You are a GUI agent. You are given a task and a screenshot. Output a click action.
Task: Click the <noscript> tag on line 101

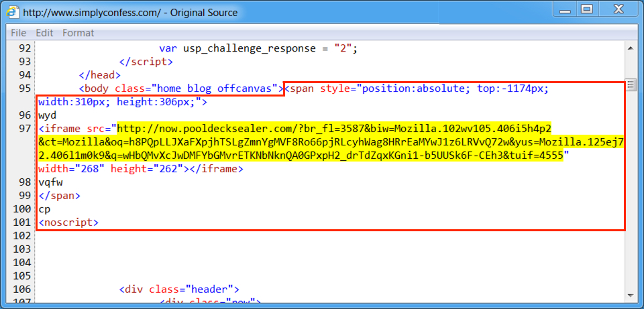[x=68, y=223]
